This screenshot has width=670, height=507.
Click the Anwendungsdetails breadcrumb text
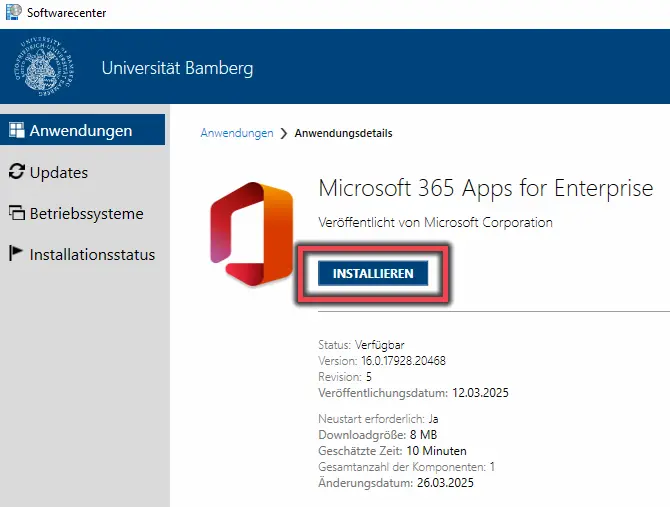(343, 133)
